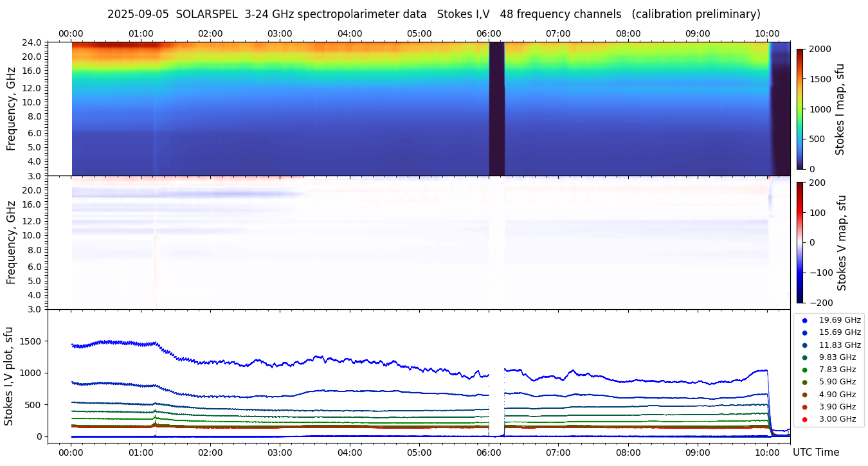Click the plot title text at top
Screen dimensions: 868x466
click(433, 14)
